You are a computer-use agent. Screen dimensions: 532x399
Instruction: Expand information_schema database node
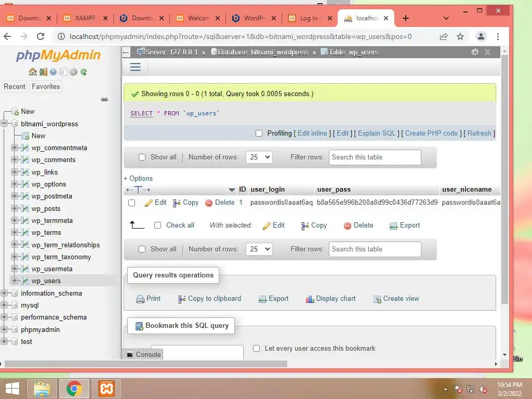click(4, 293)
